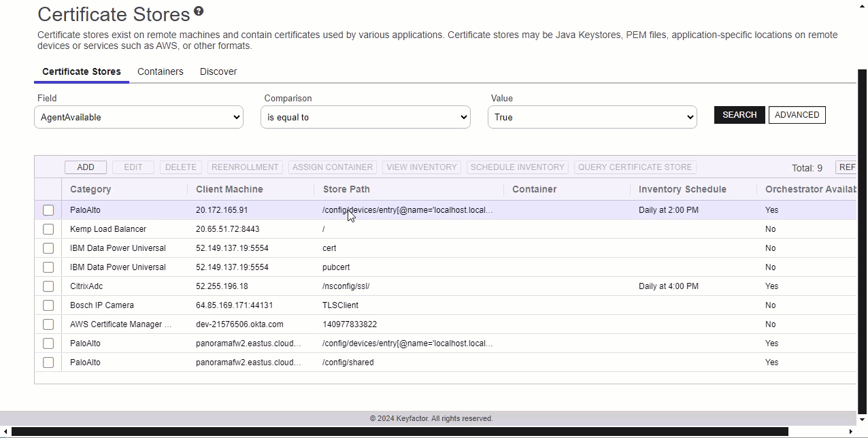Click client machine 20.65.51.72:8443
The width and height of the screenshot is (868, 438).
point(227,229)
